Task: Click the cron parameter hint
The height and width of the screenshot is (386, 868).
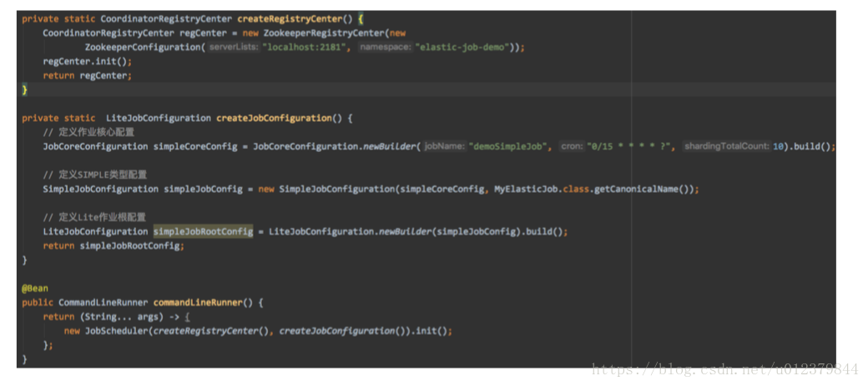Action: 571,147
